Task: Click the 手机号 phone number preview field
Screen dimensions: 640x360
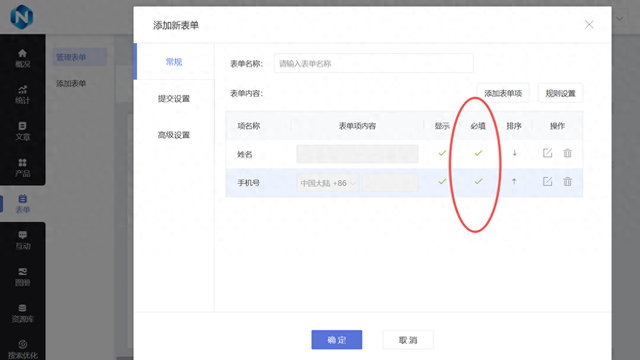Action: click(390, 183)
